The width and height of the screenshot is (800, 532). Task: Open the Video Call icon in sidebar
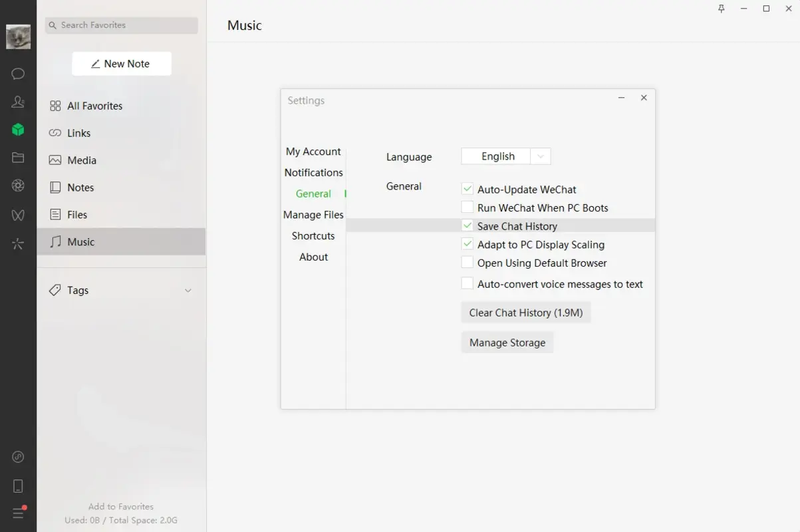tap(17, 215)
